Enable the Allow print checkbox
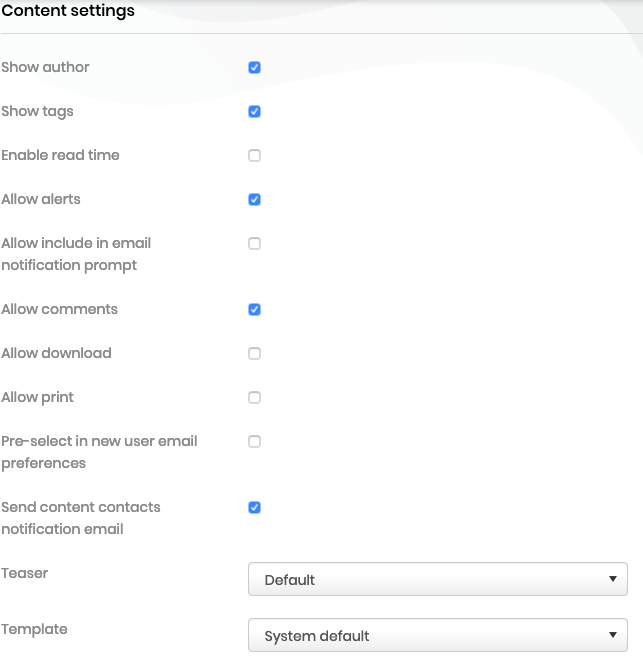This screenshot has width=643, height=657. coord(255,398)
